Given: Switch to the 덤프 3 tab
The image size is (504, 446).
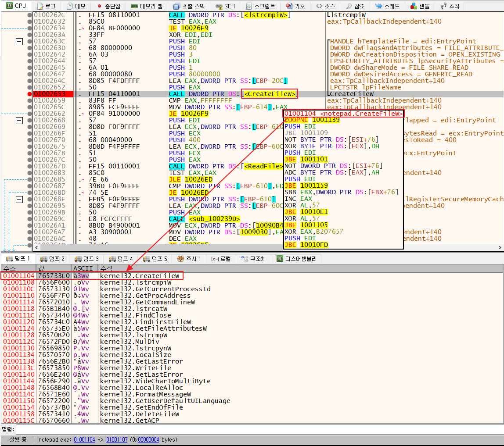Looking at the screenshot, I should pyautogui.click(x=86, y=259).
